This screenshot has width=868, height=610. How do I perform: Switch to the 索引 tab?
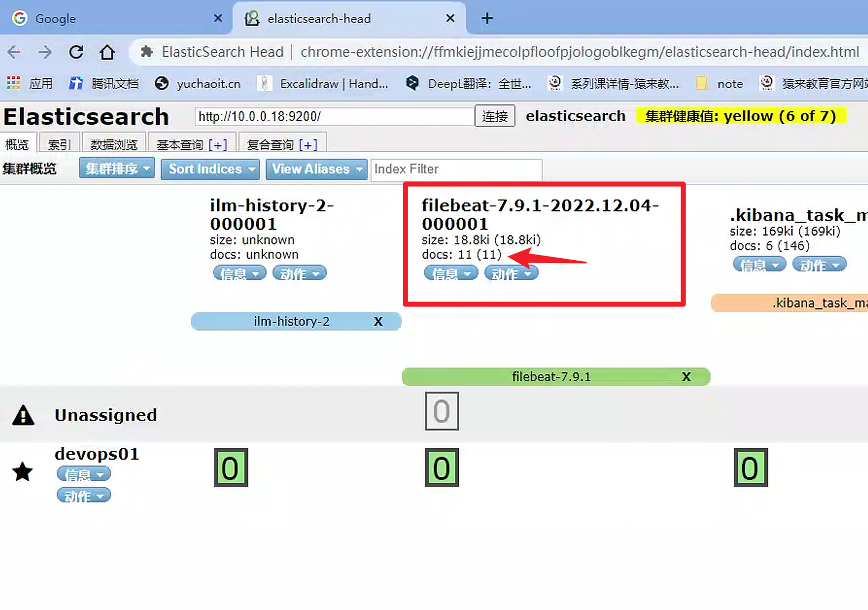click(59, 145)
